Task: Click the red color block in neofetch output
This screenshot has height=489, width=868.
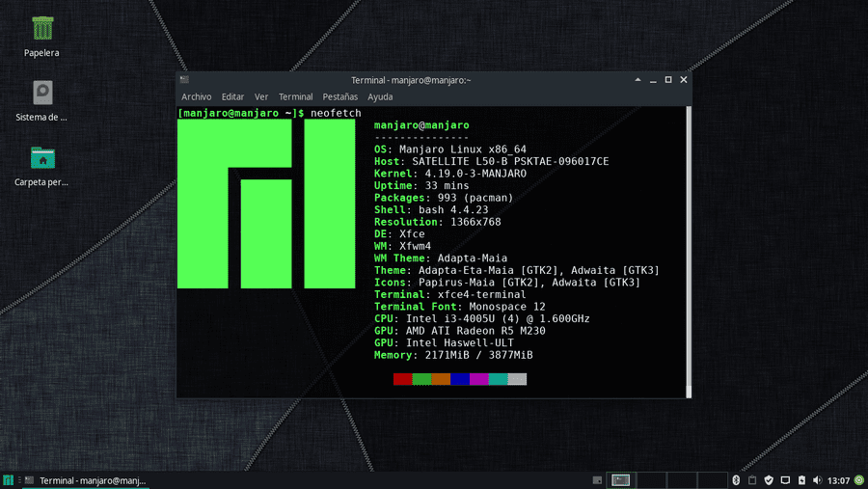Action: click(402, 379)
